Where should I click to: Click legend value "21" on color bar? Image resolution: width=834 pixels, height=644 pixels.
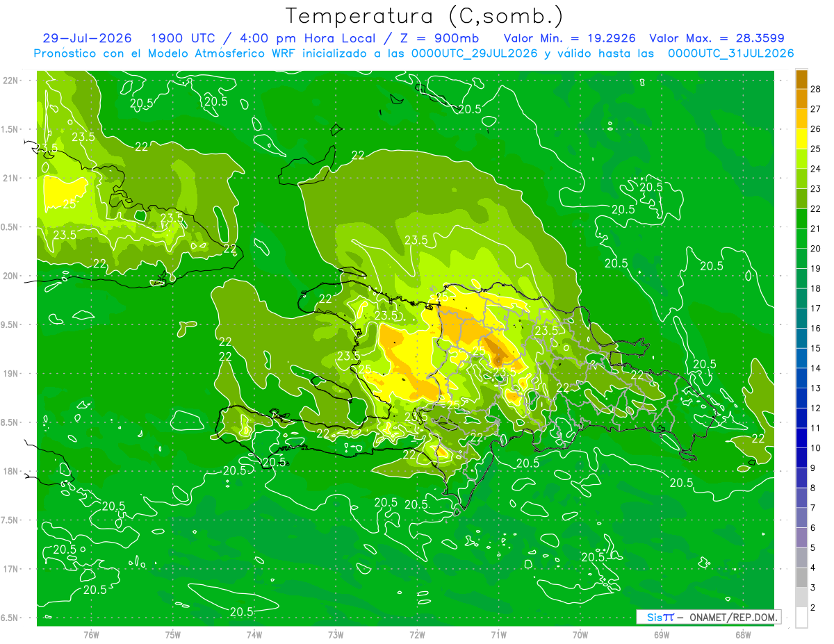[817, 229]
